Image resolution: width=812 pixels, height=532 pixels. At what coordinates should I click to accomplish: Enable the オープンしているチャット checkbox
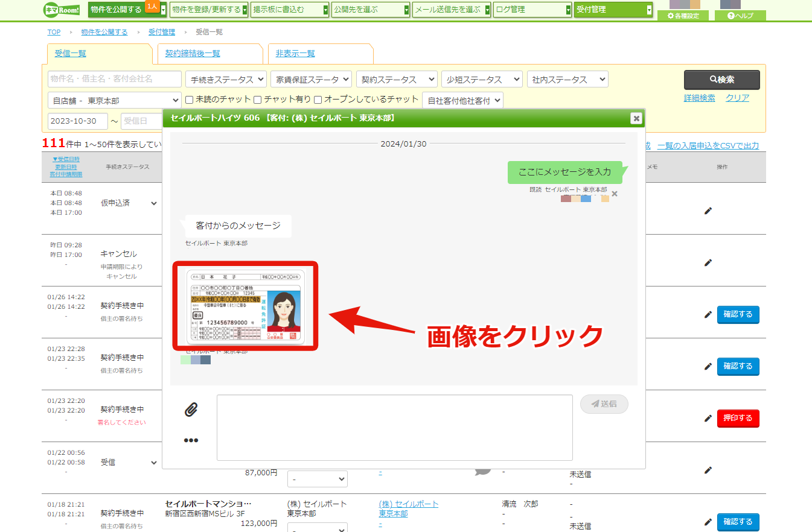(x=318, y=100)
